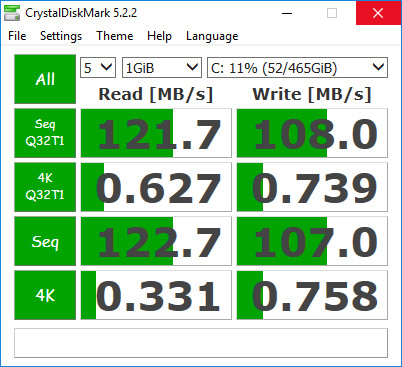402x367 pixels.
Task: Open the 1GiB test size dropdown
Action: click(x=162, y=68)
